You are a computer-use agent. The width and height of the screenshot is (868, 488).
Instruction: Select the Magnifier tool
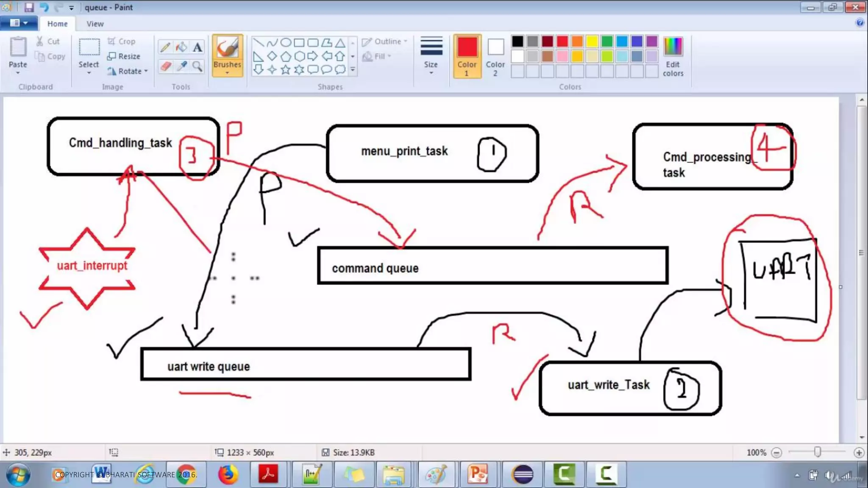pyautogui.click(x=198, y=66)
